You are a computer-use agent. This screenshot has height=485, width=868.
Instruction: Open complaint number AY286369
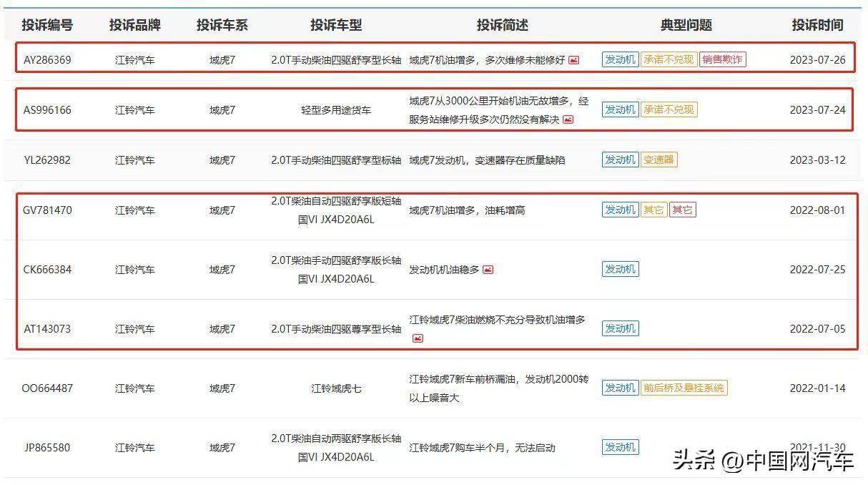coord(47,60)
